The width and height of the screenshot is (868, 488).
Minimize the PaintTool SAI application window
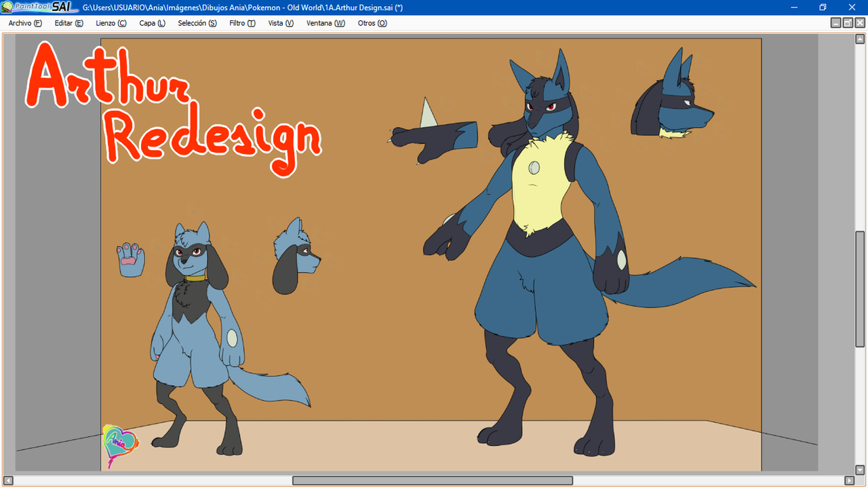click(x=794, y=7)
